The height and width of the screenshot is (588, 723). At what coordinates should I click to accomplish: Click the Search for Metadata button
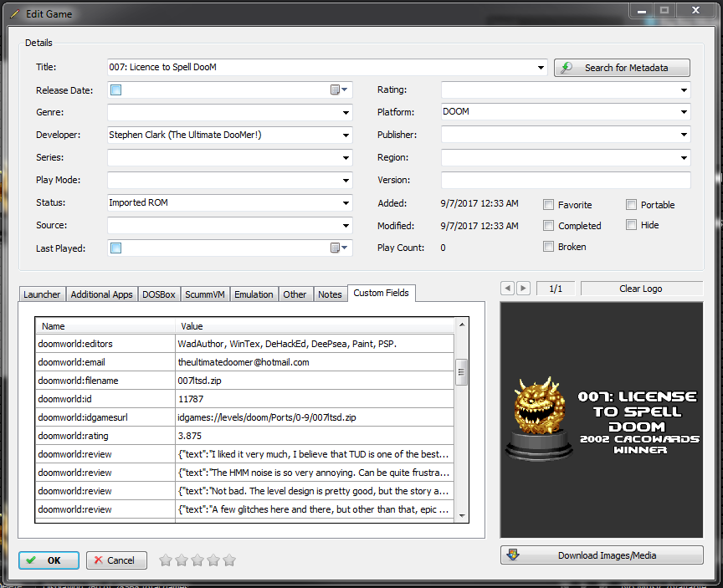pos(622,68)
